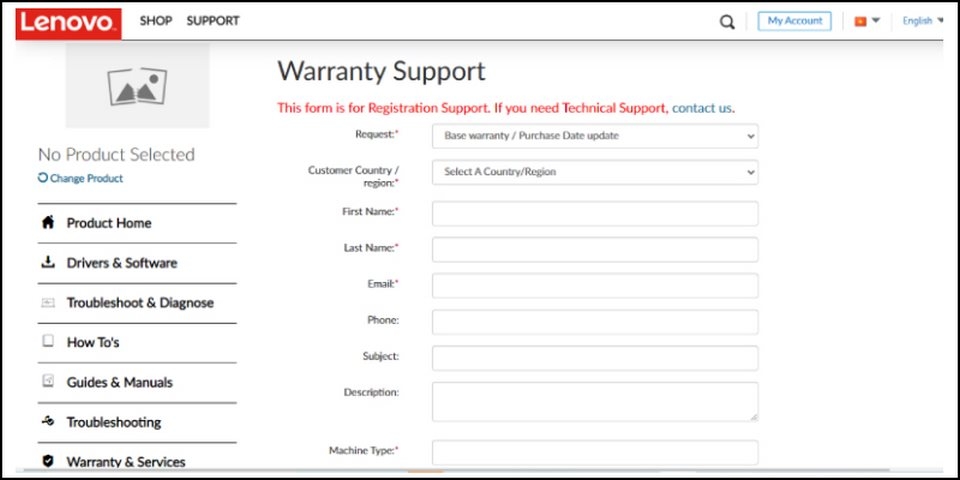This screenshot has height=480, width=960.
Task: Open the SHOP menu
Action: coord(156,21)
